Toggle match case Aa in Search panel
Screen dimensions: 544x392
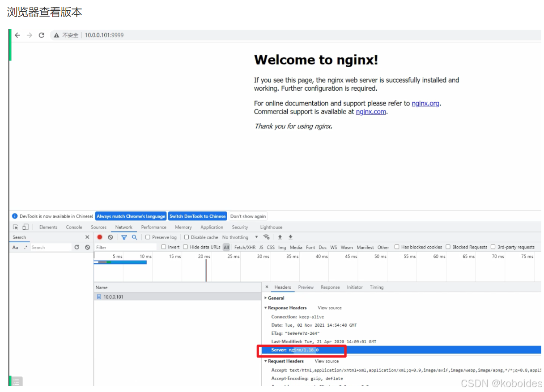(x=15, y=247)
